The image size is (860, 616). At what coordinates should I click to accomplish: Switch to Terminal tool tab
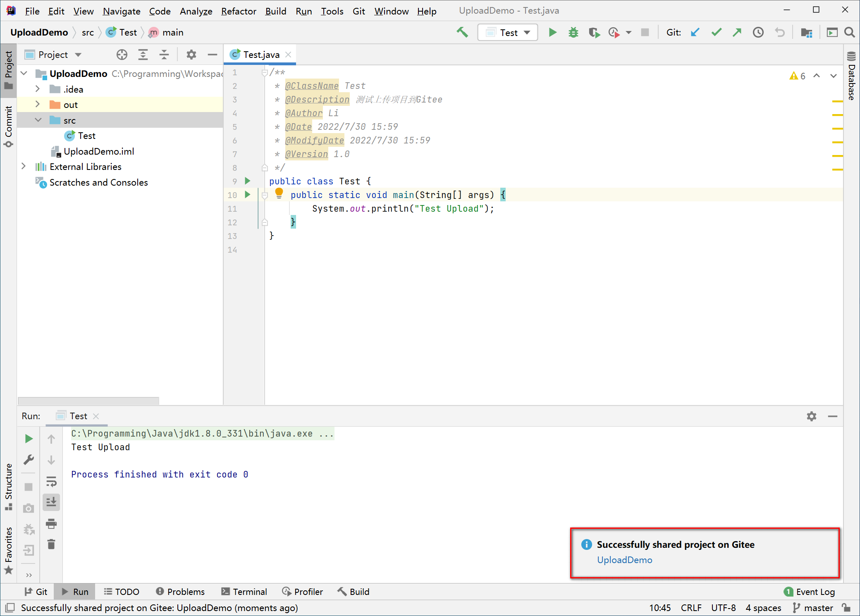coord(244,592)
